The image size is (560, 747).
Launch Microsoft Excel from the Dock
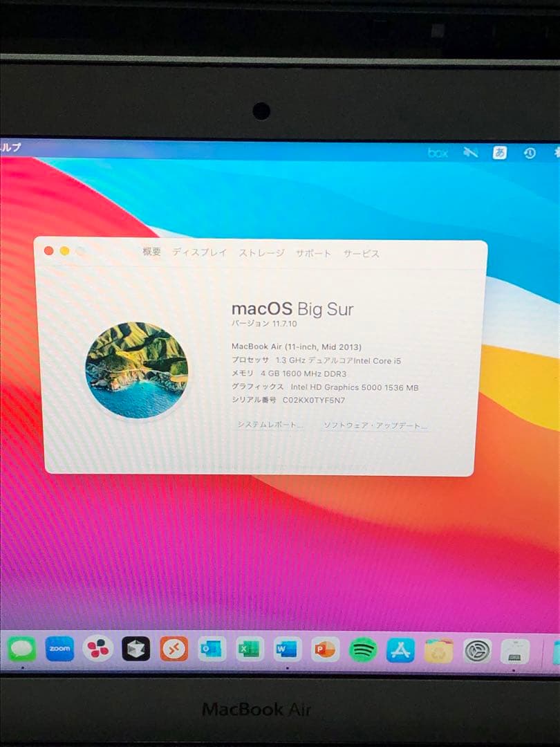pyautogui.click(x=250, y=649)
